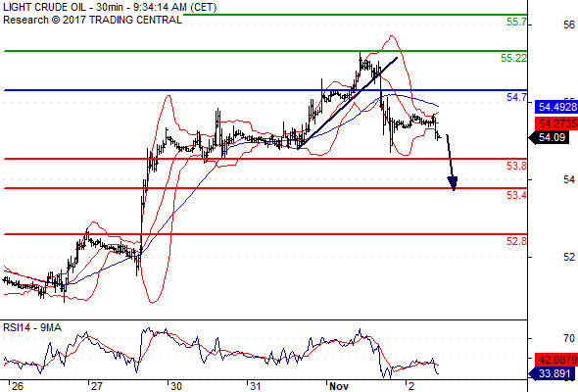
Task: Click the 70 RSI axis label
Action: coord(569,338)
